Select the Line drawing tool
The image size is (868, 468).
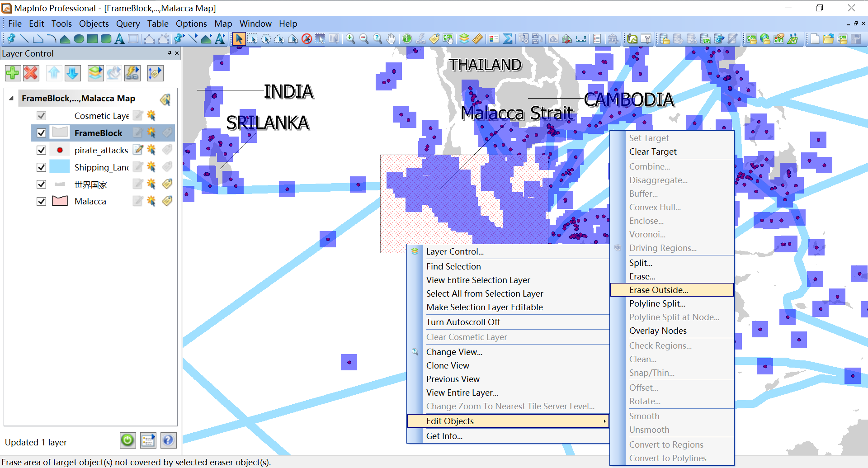point(24,39)
